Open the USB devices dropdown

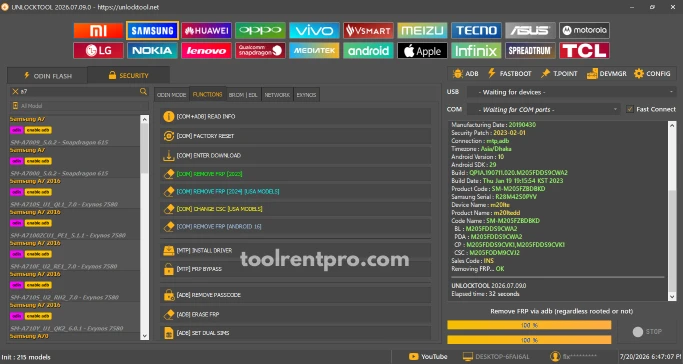[571, 92]
